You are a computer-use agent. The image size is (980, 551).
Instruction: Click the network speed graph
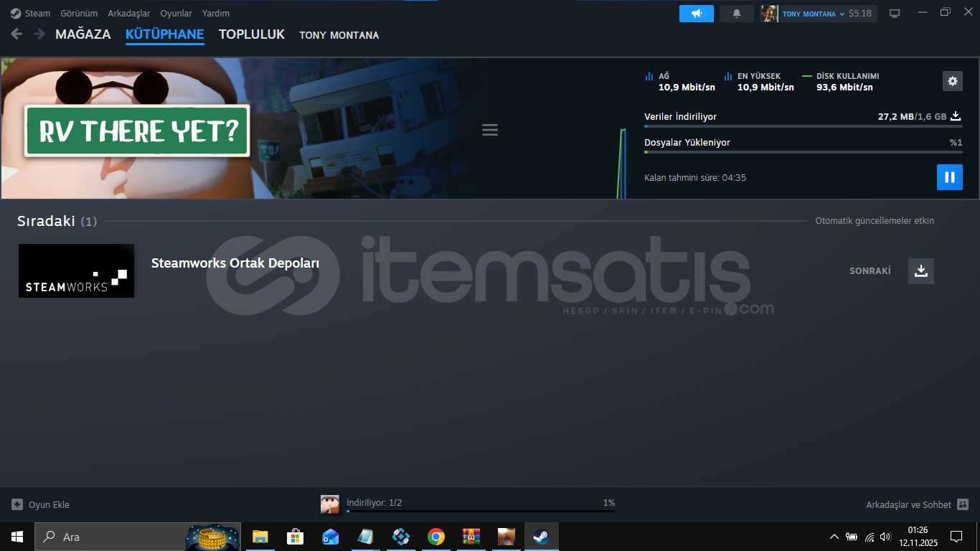point(622,163)
